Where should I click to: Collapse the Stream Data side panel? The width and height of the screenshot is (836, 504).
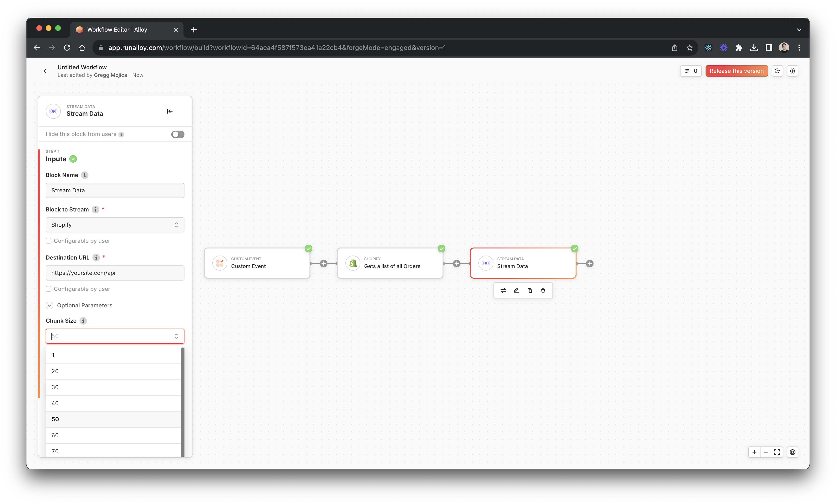170,111
